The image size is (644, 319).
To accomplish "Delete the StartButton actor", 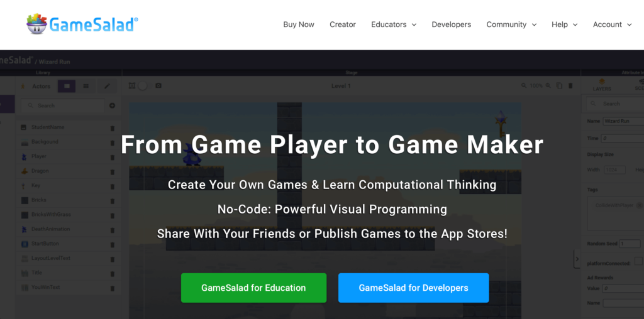I will 112,245.
